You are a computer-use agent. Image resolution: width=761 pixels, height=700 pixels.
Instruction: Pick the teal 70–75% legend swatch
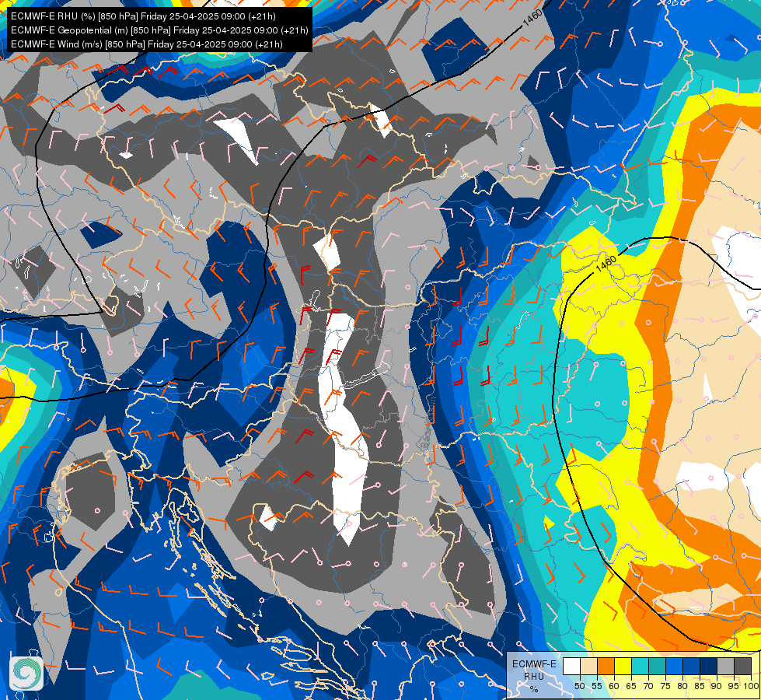(657, 666)
